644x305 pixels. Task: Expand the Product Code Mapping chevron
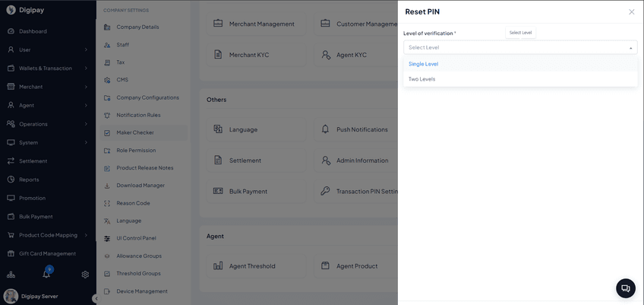coord(86,235)
